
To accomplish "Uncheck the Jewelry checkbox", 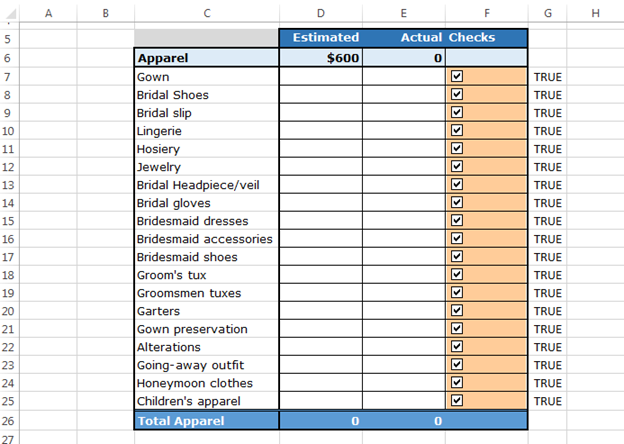I will (457, 166).
